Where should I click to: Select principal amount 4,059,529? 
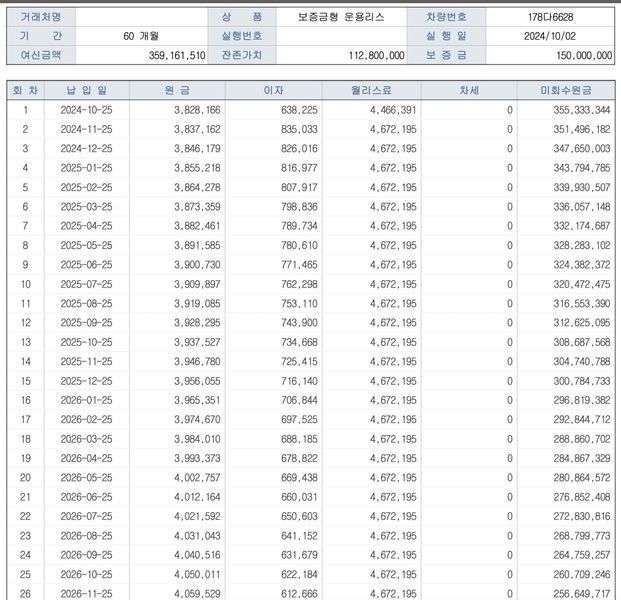click(197, 594)
